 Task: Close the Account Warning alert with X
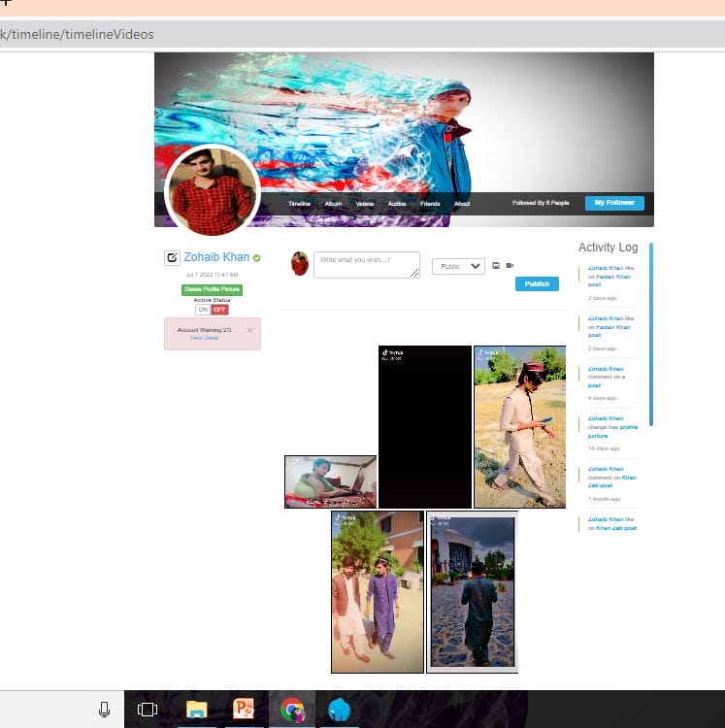[249, 330]
